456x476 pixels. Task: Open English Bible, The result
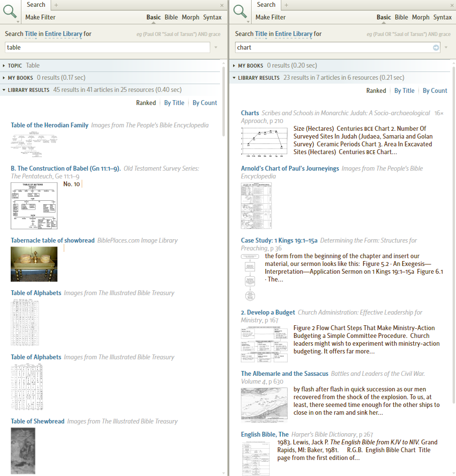tap(265, 434)
